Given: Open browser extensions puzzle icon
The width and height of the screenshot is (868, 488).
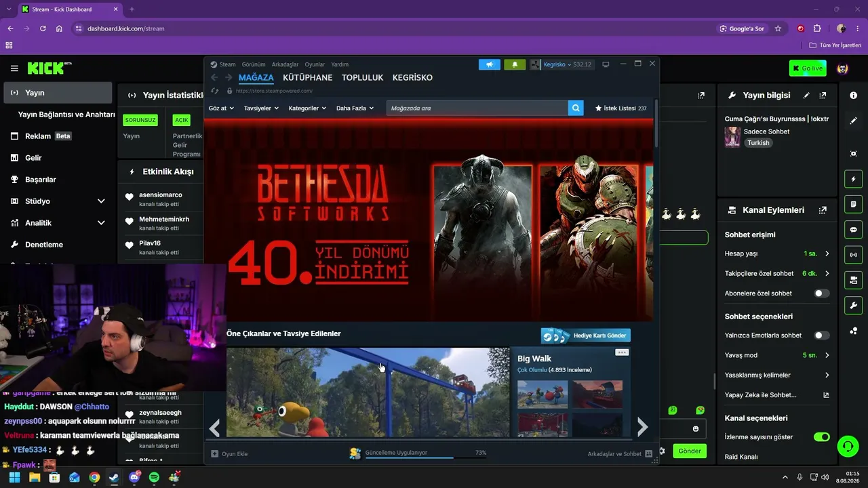Looking at the screenshot, I should [x=817, y=28].
